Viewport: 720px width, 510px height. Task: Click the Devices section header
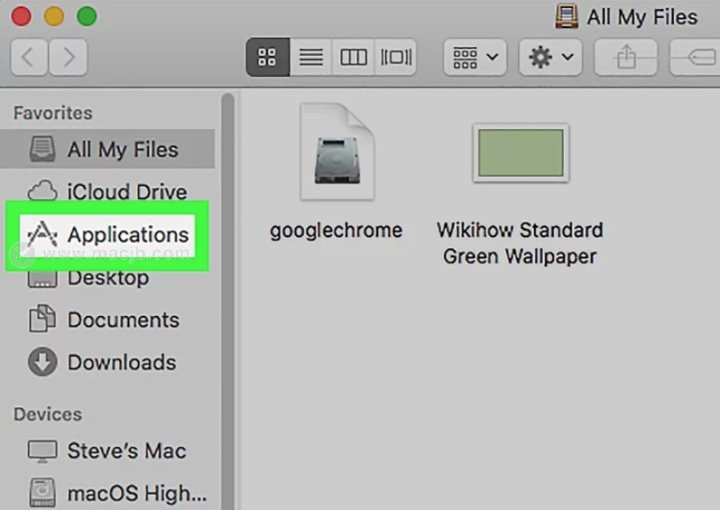click(x=48, y=415)
